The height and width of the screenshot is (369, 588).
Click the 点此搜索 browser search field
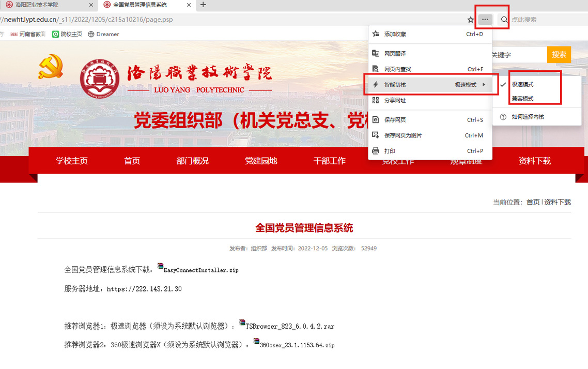(543, 20)
